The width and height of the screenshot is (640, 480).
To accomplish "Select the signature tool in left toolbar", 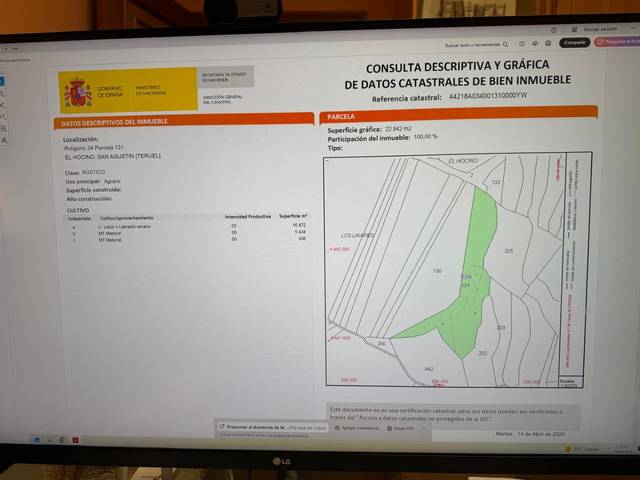I will tap(3, 117).
